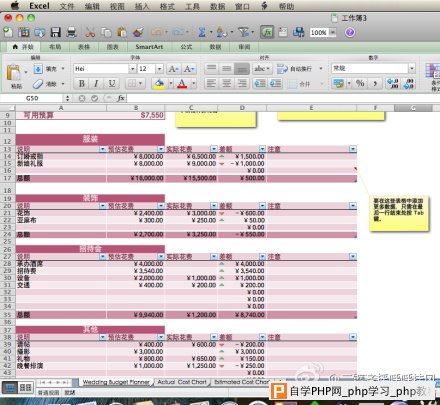
Task: Open the Excel menu in menu bar
Action: pyautogui.click(x=39, y=6)
